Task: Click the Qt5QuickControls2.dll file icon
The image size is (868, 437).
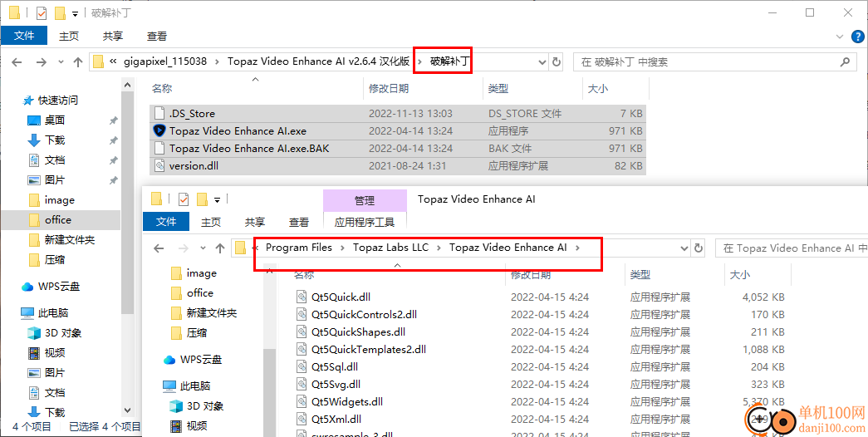Action: (302, 315)
